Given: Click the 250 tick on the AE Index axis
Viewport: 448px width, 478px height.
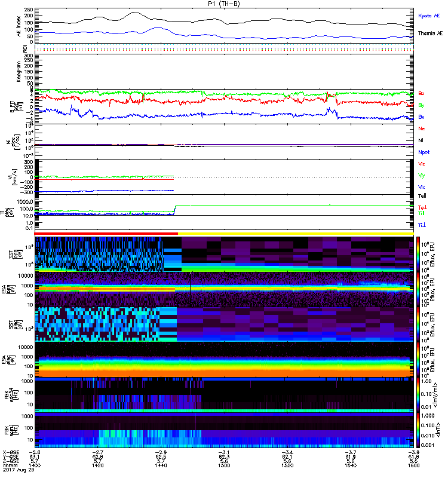Looking at the screenshot, I should 29,10.
